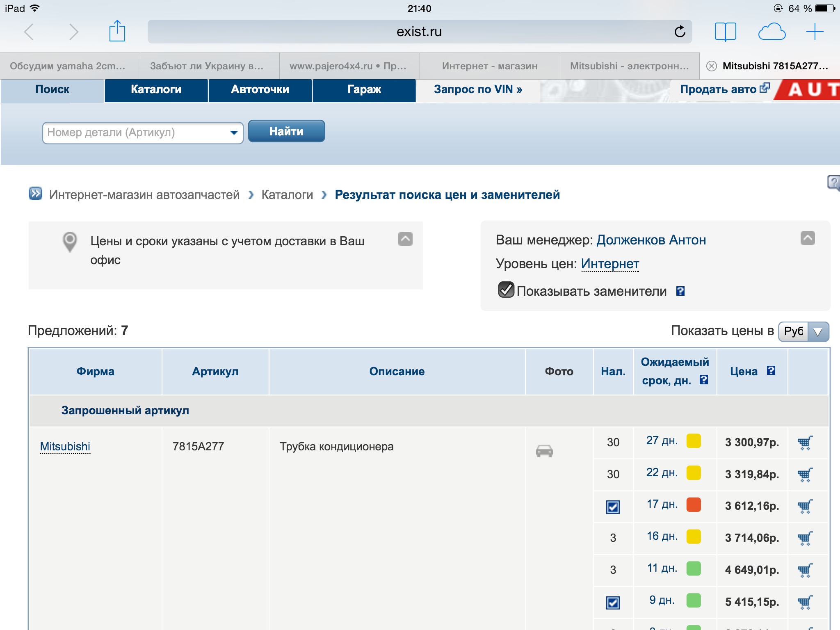Open manager link Долженков Антон

pos(651,240)
